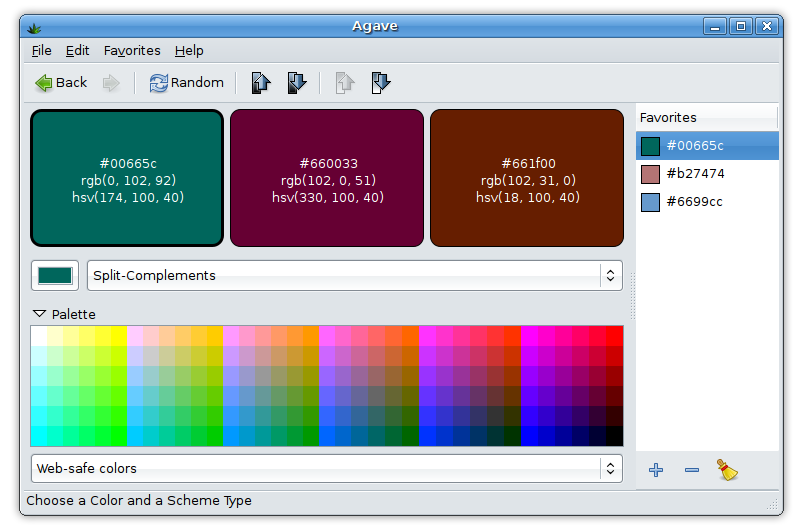This screenshot has width=797, height=529.
Task: Select favorite #6699cc in Favorites list
Action: point(707,202)
